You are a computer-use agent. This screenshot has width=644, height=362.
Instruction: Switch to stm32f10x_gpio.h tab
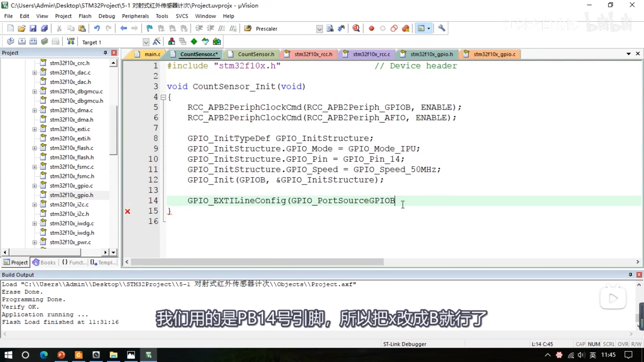[431, 54]
